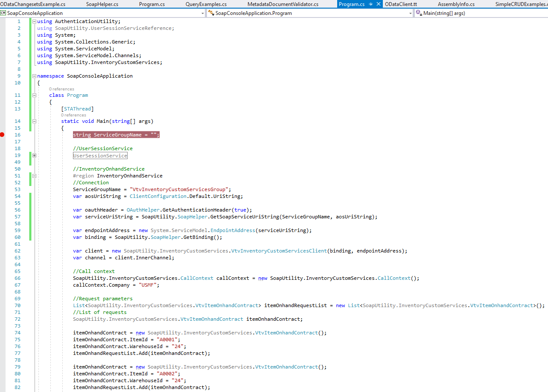Screen dimensions: 548x392
Task: Click VtvInventoryCustomServicesClient on line 62
Action: pos(279,251)
